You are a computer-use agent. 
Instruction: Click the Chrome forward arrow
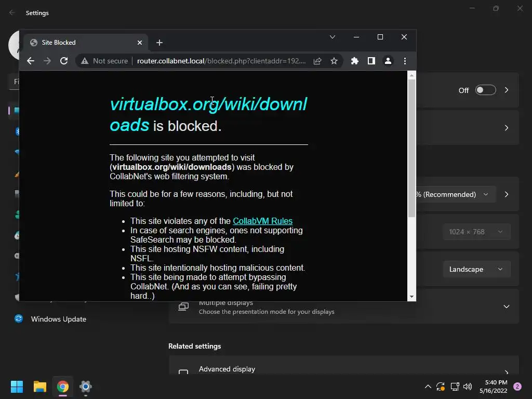[x=47, y=61]
